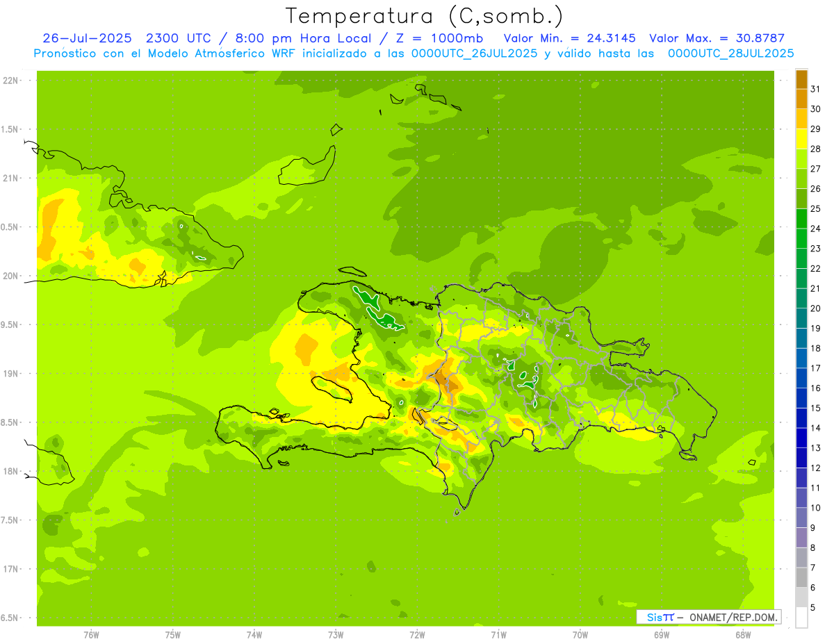Screen dimensions: 834x644
Task: Pick the green legend band between 24 and 25
Action: point(801,219)
